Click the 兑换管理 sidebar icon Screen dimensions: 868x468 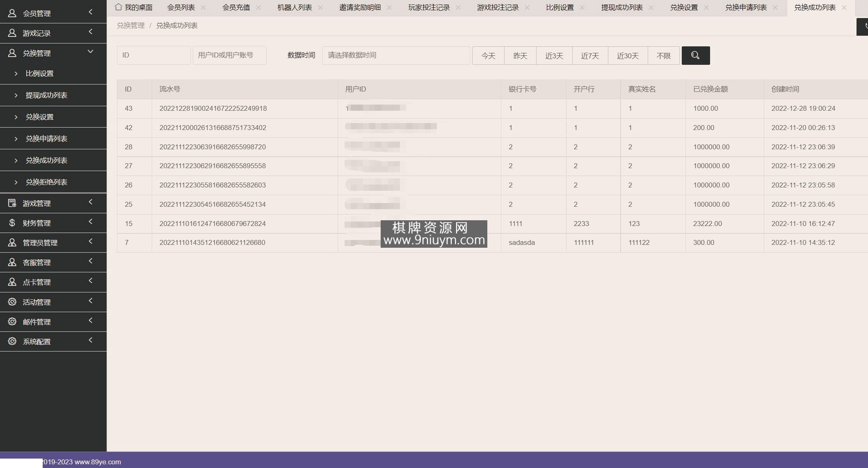[x=12, y=53]
